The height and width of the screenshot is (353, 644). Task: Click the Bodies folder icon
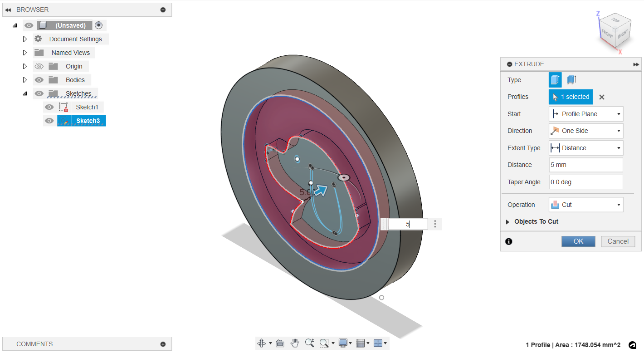point(54,80)
